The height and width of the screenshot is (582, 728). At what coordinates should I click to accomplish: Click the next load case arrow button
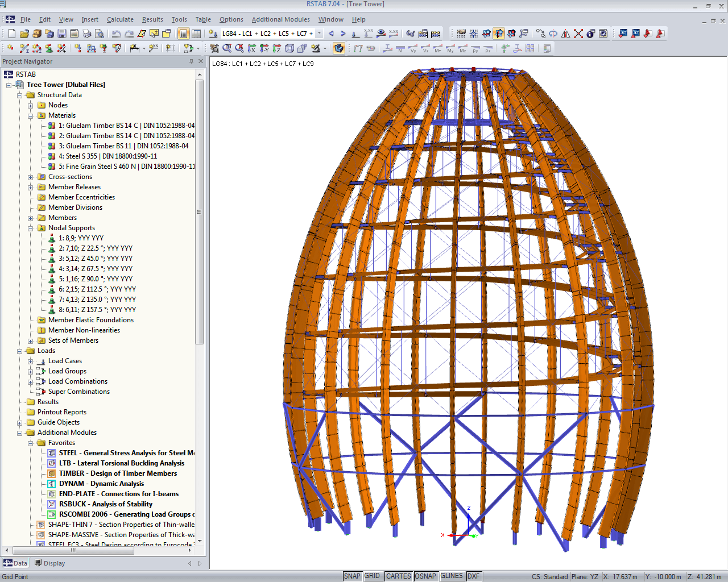click(342, 33)
